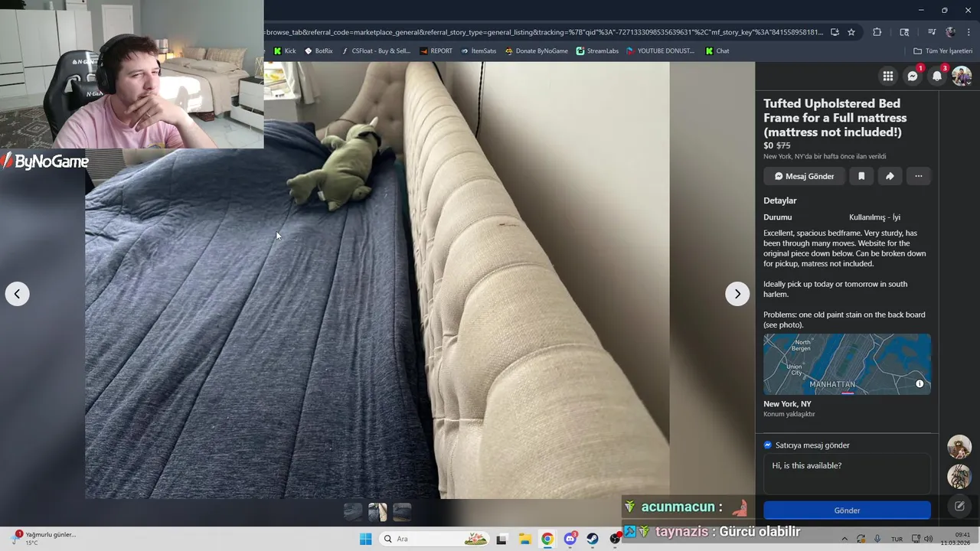The height and width of the screenshot is (551, 980).
Task: Open Steam from the taskbar
Action: tap(593, 539)
